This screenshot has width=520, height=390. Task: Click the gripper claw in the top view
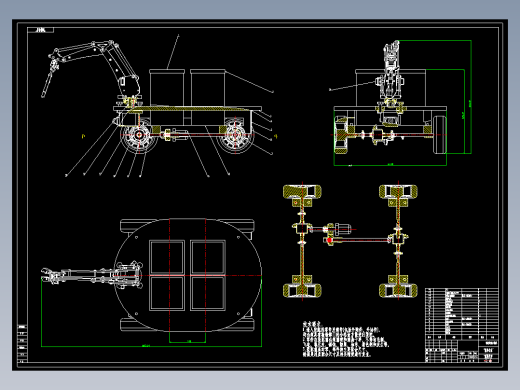coord(48,275)
